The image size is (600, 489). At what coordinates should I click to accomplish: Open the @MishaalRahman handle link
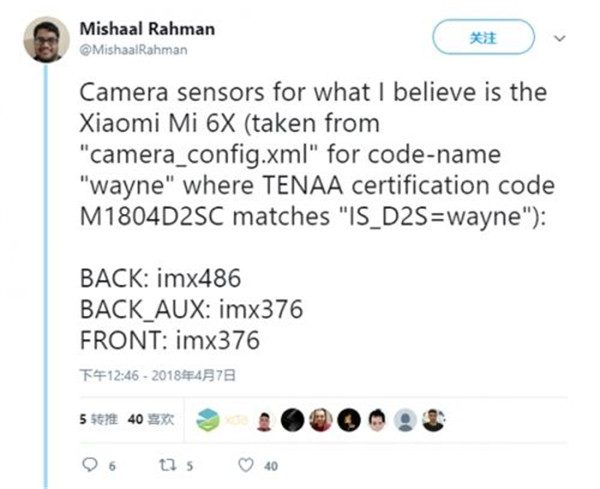coord(133,50)
